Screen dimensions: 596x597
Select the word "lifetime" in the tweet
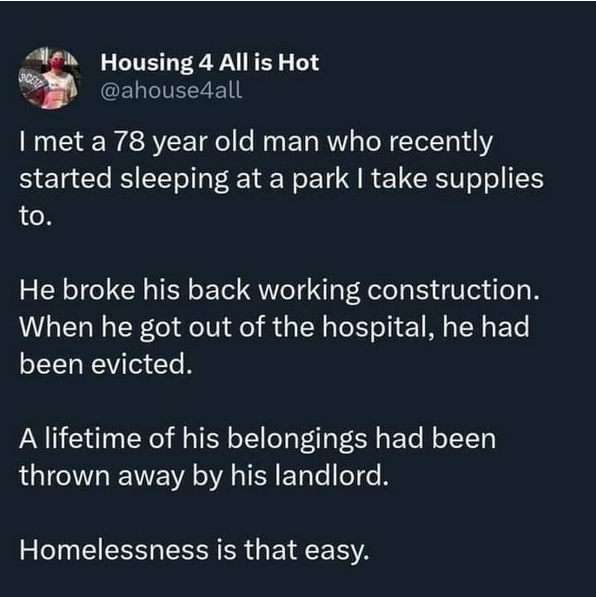pos(93,438)
